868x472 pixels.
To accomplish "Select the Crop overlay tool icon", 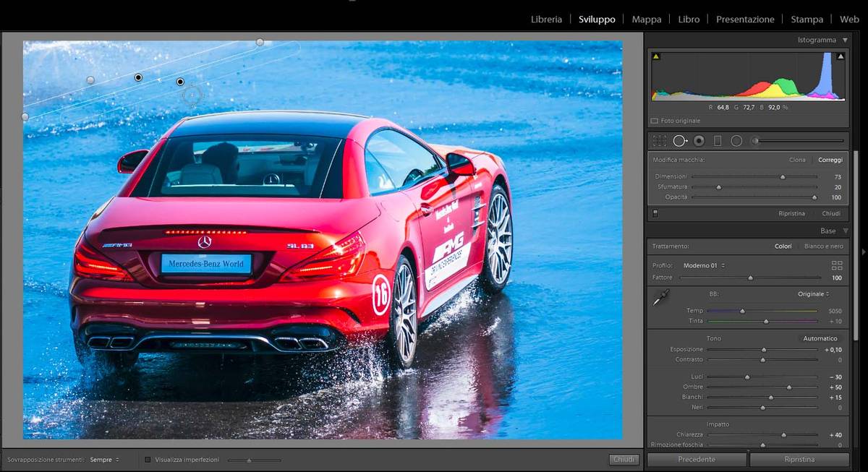I will click(660, 141).
